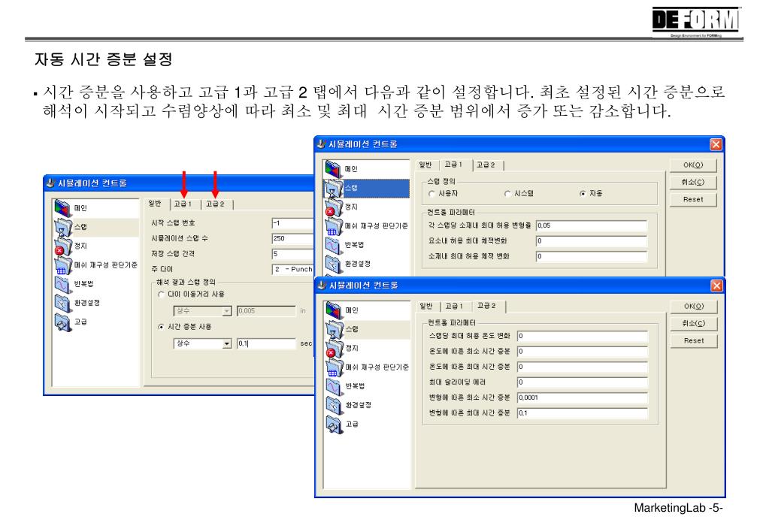Click 환경설정 icon in left dialog

63,303
